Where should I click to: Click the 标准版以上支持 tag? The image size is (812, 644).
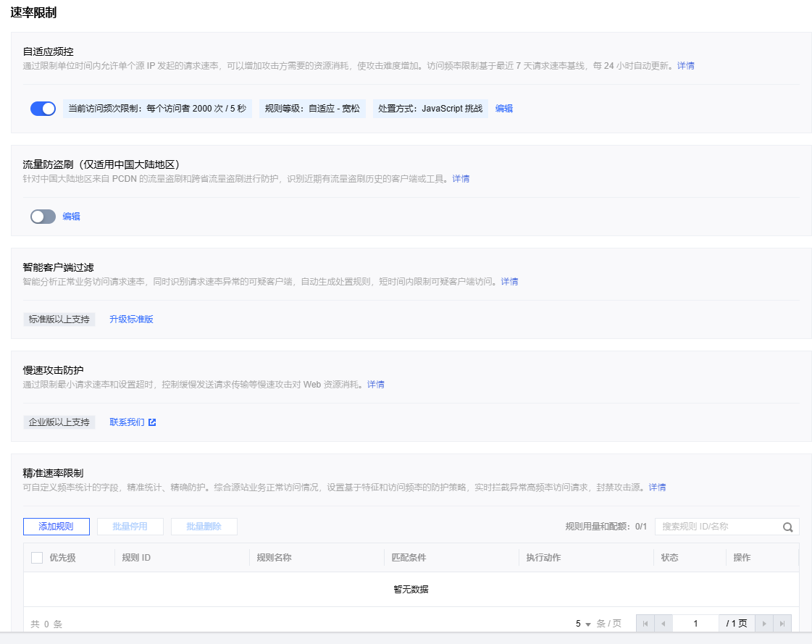coord(59,319)
